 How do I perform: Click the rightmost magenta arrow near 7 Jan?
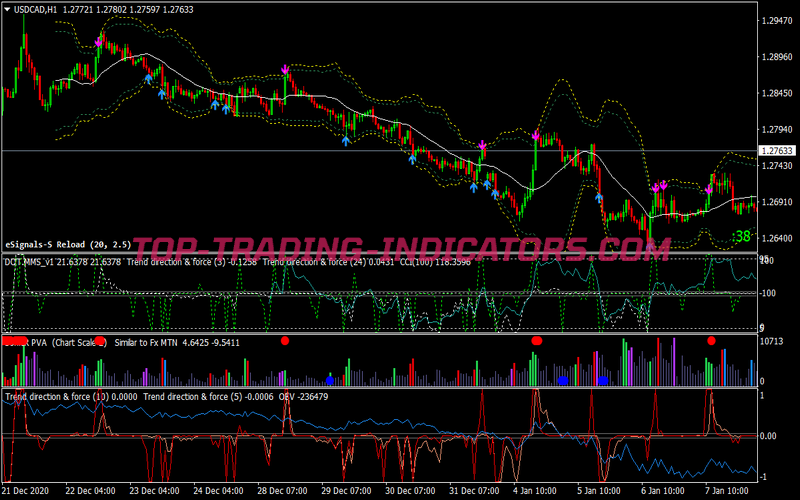[709, 189]
